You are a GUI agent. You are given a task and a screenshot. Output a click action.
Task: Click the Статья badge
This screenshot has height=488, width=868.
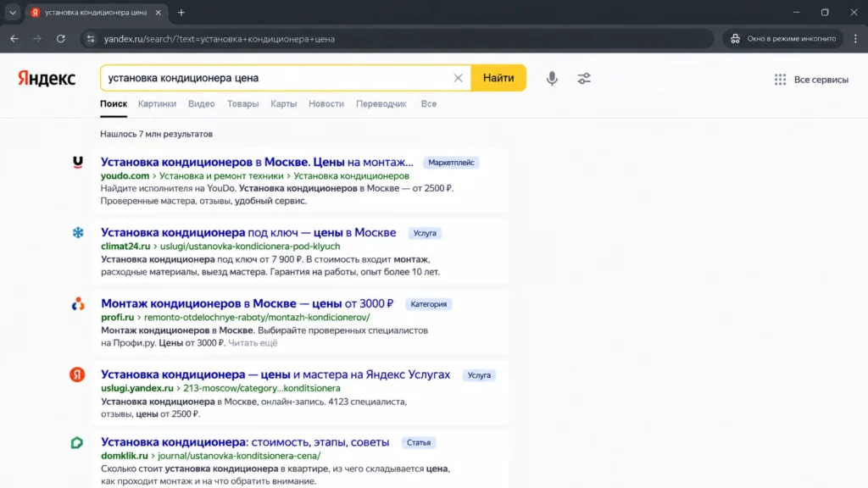tap(419, 442)
